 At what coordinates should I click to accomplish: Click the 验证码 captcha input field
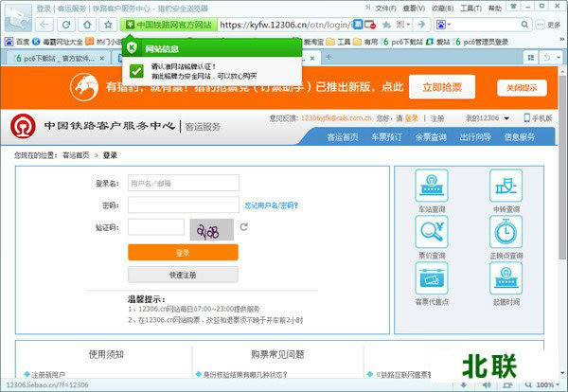click(155, 227)
